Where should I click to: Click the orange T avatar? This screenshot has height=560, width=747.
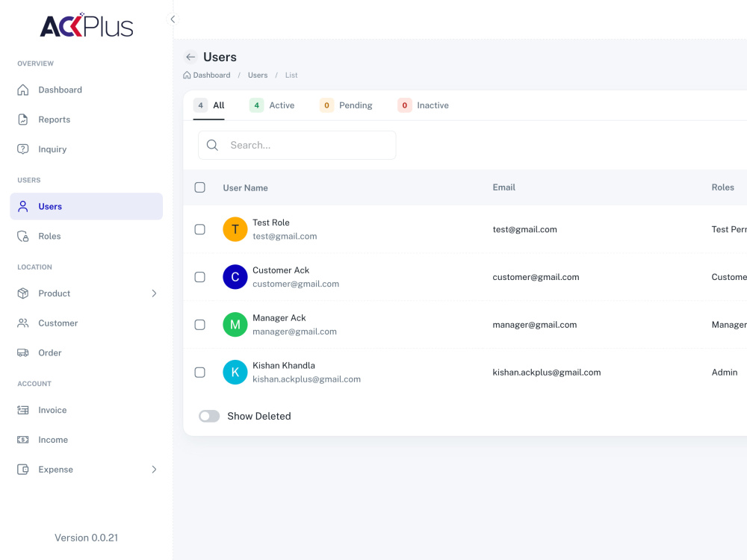tap(235, 229)
